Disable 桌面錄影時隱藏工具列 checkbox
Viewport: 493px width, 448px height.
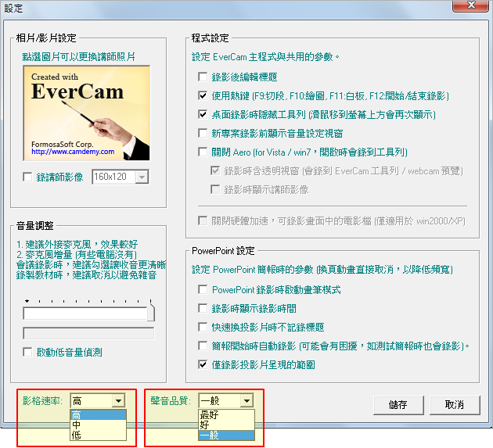(x=203, y=115)
